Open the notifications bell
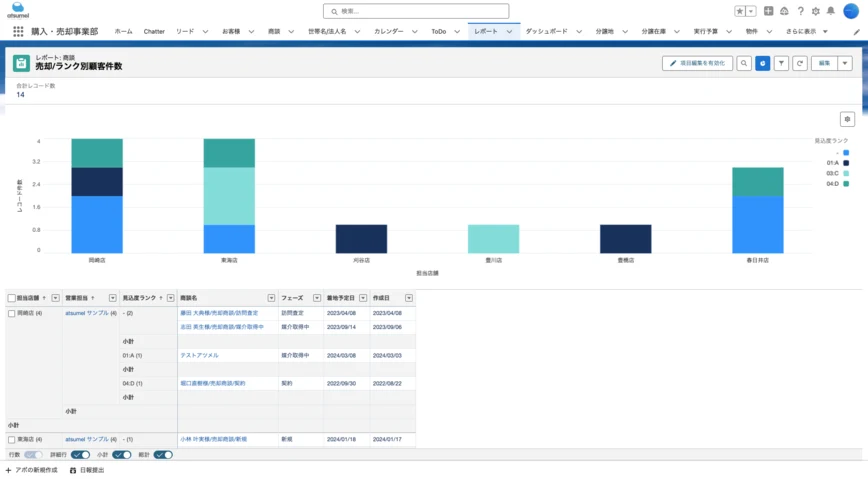The width and height of the screenshot is (868, 479). pos(831,11)
